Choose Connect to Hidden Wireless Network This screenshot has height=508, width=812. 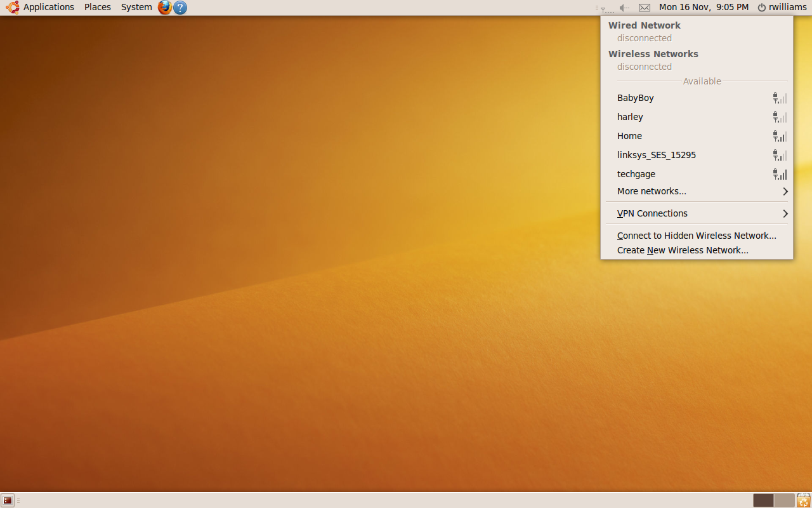pyautogui.click(x=697, y=236)
